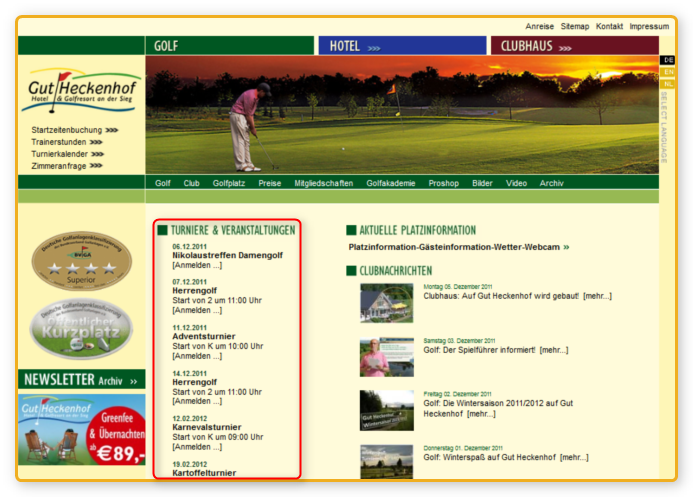Open Startzeitenbuchung link
Image resolution: width=693 pixels, height=497 pixels.
[x=74, y=130]
